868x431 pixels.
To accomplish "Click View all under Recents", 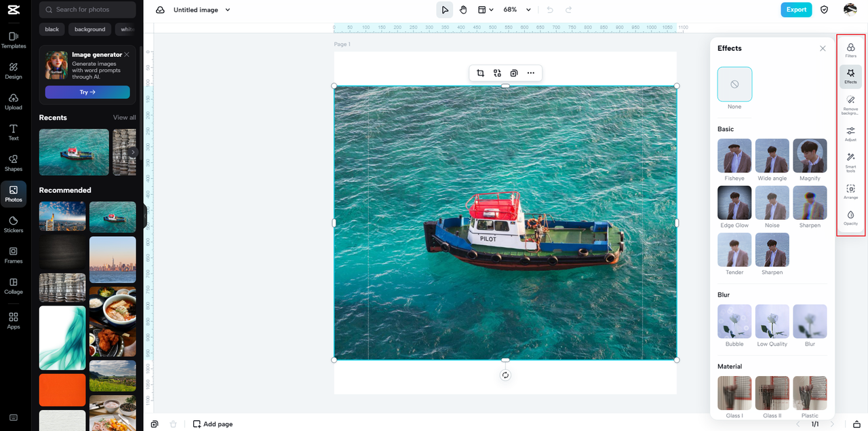I will coord(124,117).
